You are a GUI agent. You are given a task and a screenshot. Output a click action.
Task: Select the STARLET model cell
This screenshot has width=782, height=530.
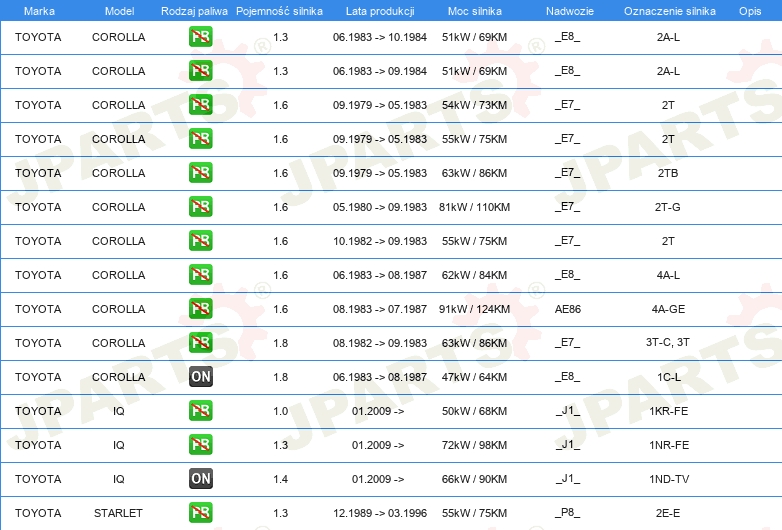(x=118, y=513)
